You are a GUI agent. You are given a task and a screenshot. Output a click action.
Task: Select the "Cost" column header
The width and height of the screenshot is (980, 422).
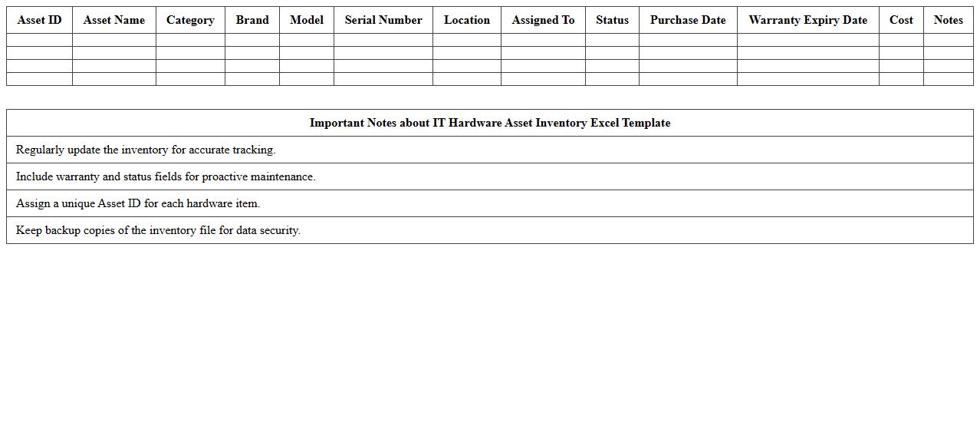[901, 20]
